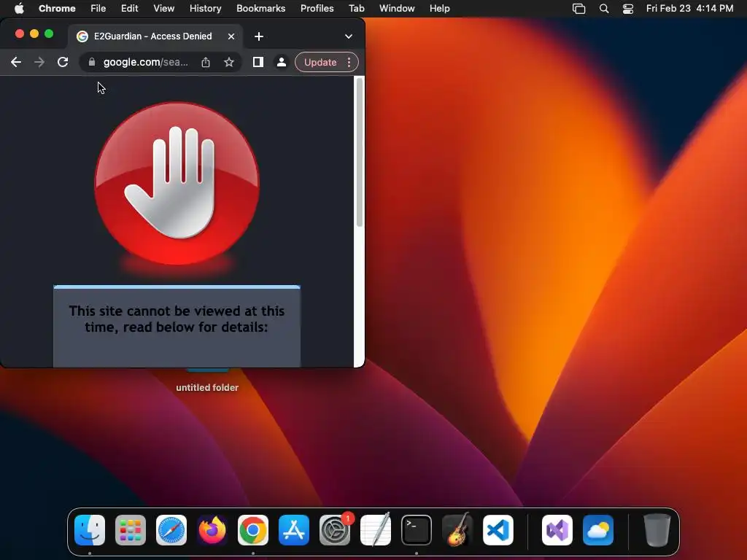Open the Bookmarks menu

coord(260,9)
